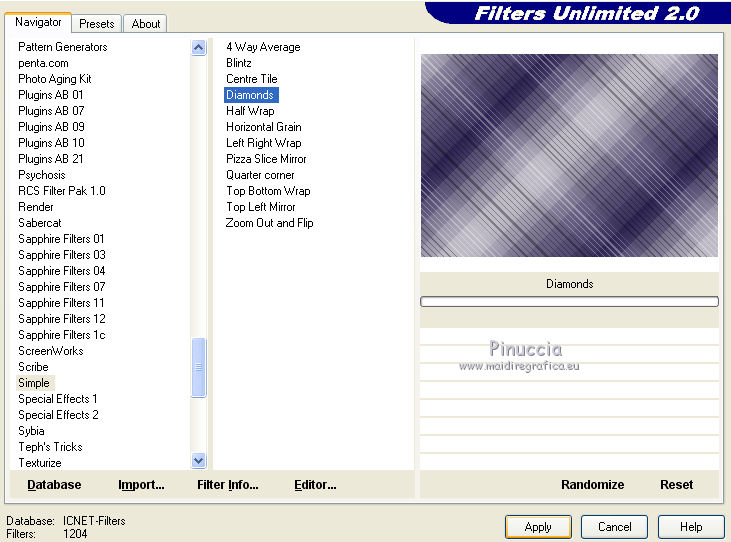
Task: Choose the Quarter corner filter
Action: click(x=260, y=175)
